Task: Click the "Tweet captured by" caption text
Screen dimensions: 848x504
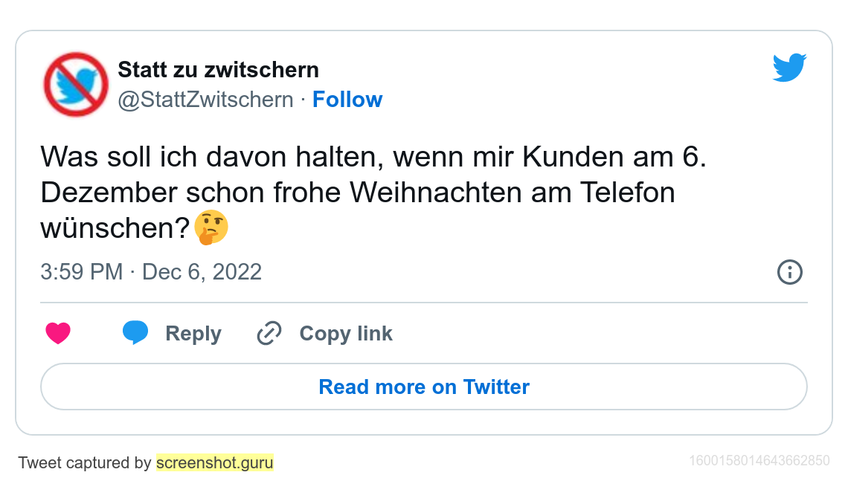Action: [x=84, y=463]
